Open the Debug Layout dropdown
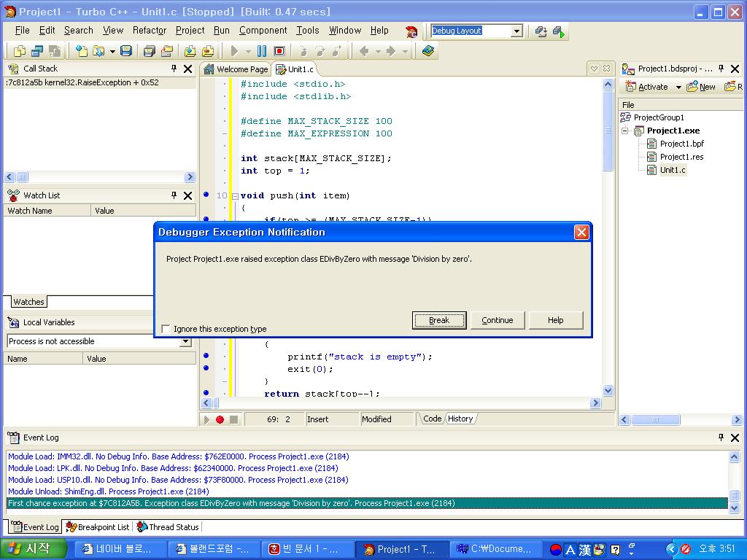Screen dimensions: 747x560 click(x=516, y=31)
